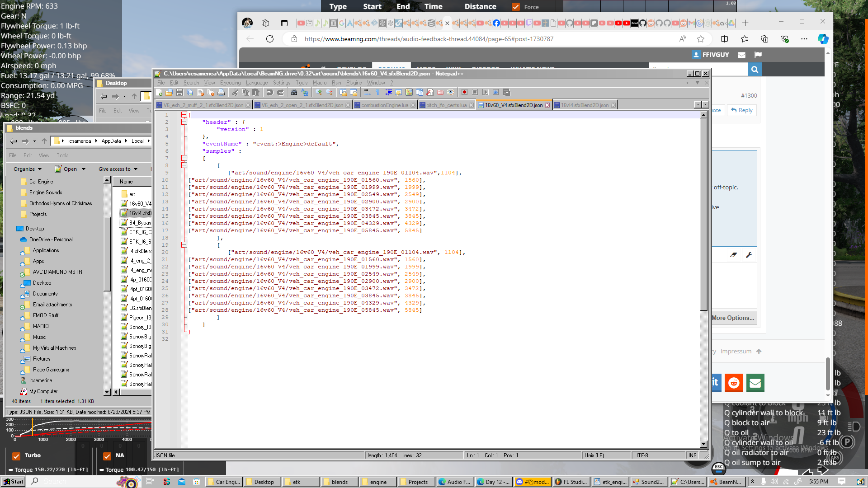
Task: Click the Zoom in magnifier icon
Action: (319, 92)
